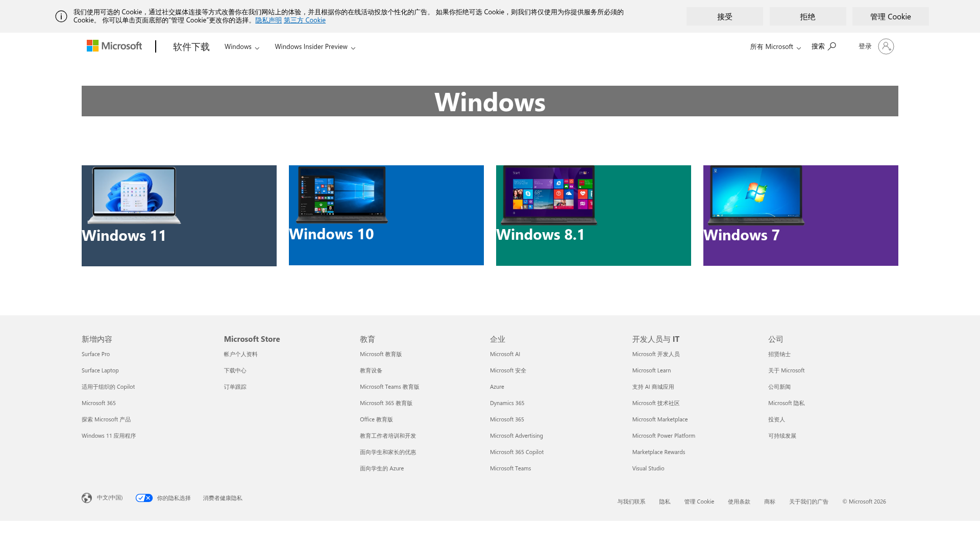The image size is (980, 551).
Task: Click the globe language selector icon
Action: 86,498
